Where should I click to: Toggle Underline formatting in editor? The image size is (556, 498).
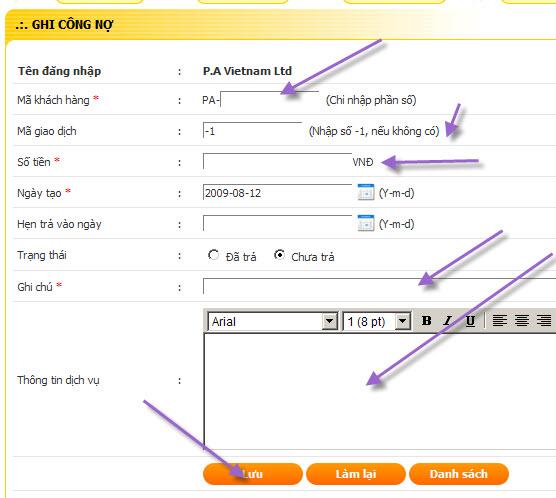pyautogui.click(x=470, y=321)
